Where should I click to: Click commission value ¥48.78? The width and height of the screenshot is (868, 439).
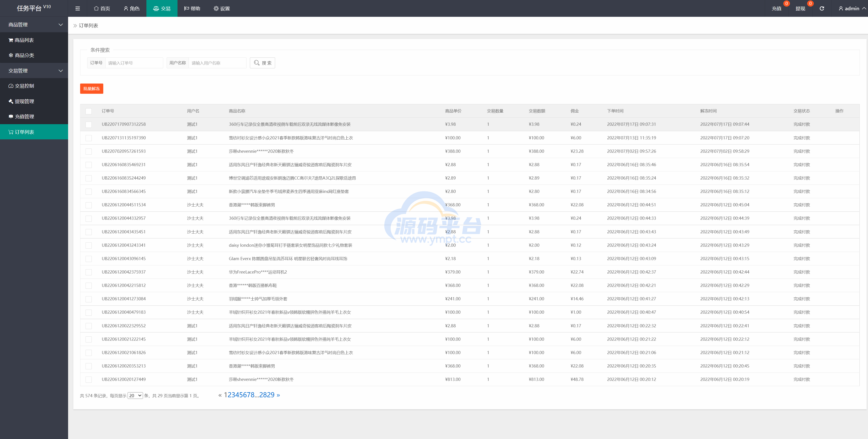(577, 379)
